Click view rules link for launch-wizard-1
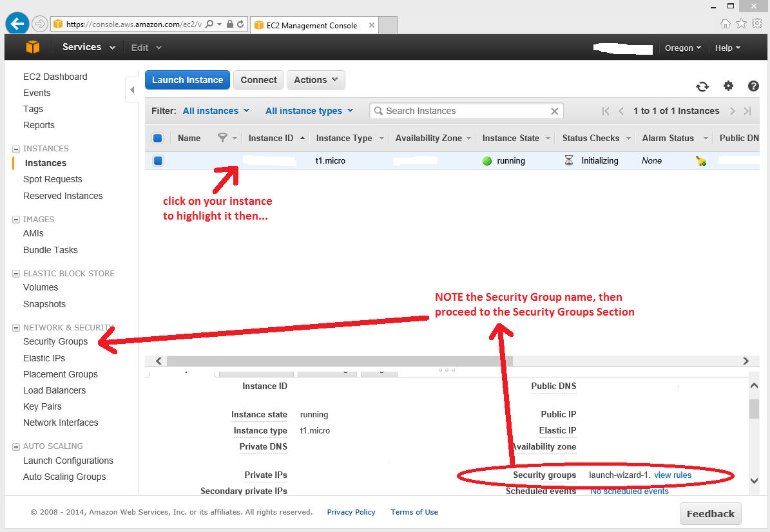Viewport: 770px width, 532px height. point(672,475)
